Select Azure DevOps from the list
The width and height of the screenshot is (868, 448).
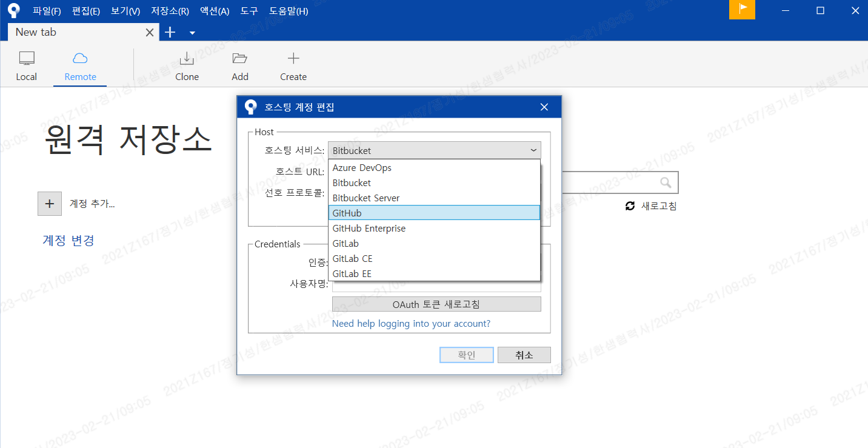(x=434, y=168)
